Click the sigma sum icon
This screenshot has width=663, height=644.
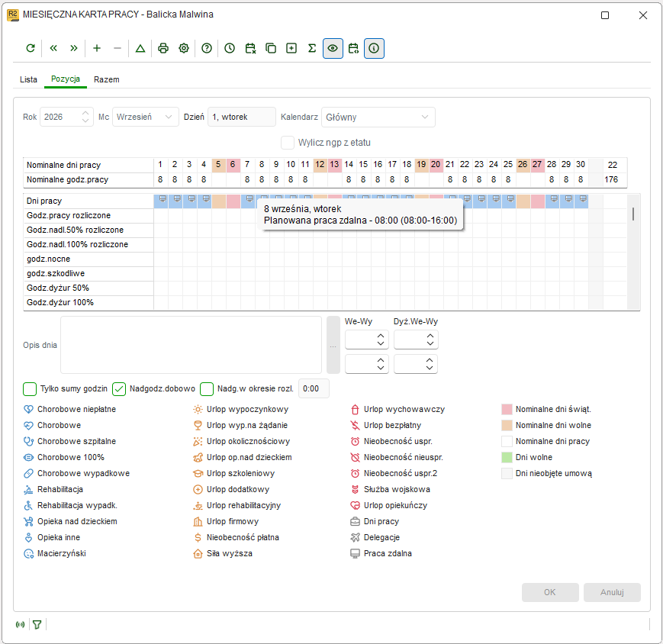point(312,48)
